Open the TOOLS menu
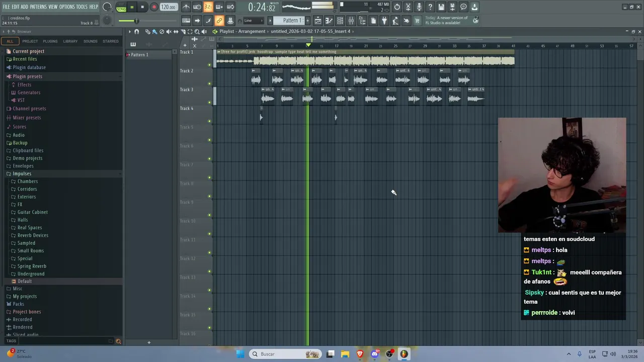644x362 pixels. pyautogui.click(x=82, y=7)
